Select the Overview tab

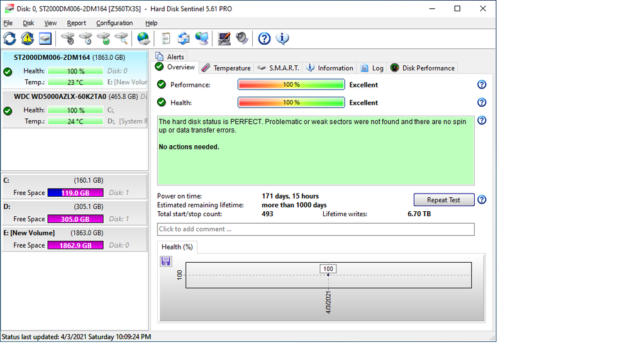tap(176, 67)
